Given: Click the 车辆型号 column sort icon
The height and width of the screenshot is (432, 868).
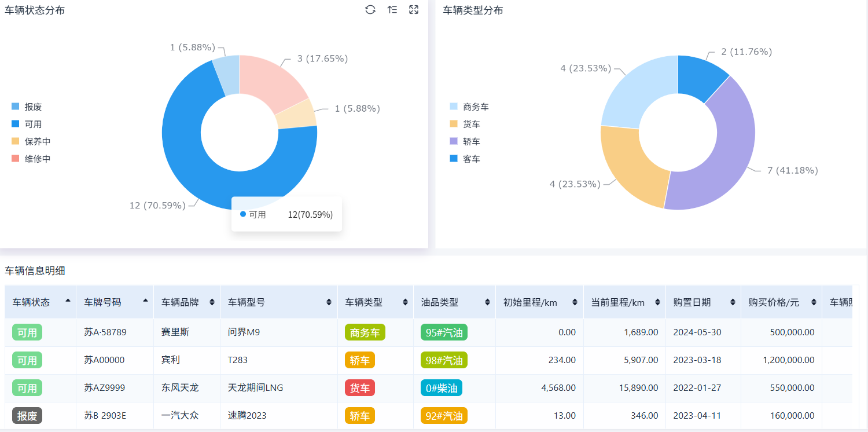Looking at the screenshot, I should pyautogui.click(x=329, y=302).
